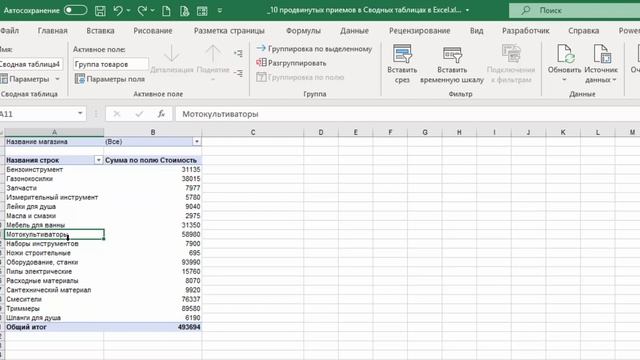This screenshot has width=640, height=360.
Task: Click the Вставить срез icon
Action: click(x=402, y=54)
